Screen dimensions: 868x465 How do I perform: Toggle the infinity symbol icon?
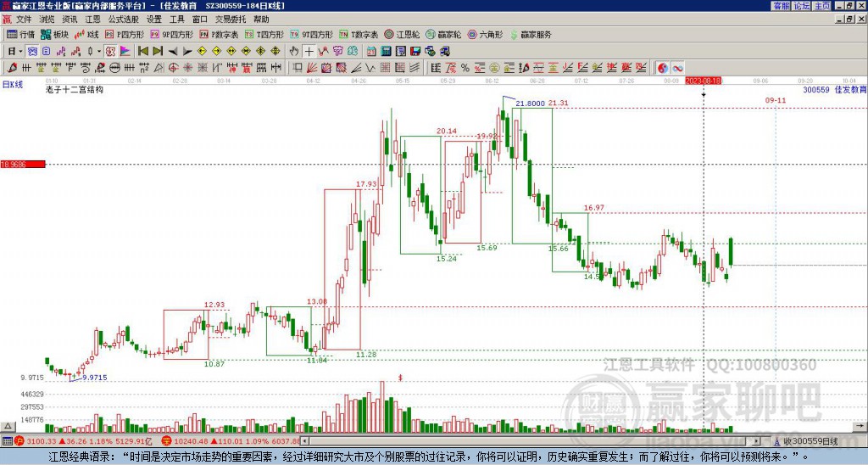click(x=677, y=68)
